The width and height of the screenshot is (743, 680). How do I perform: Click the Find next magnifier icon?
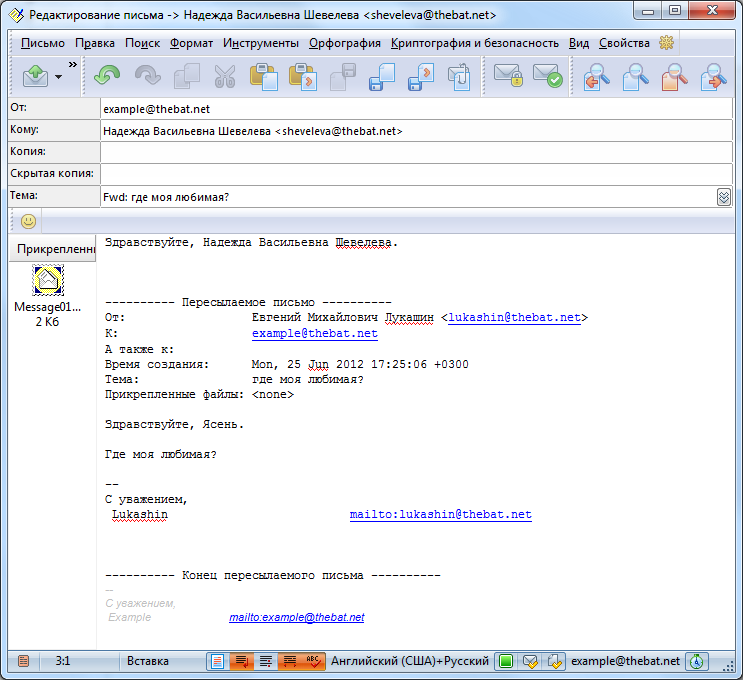(x=714, y=76)
